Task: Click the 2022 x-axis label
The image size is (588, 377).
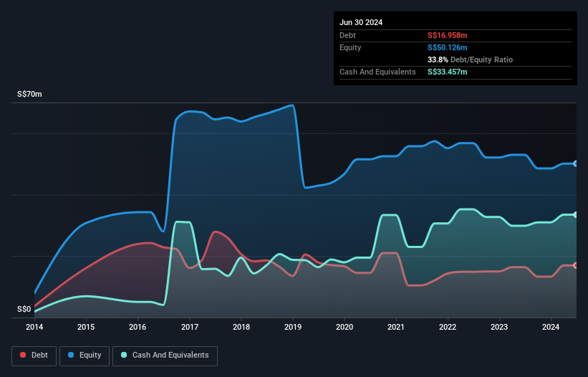Action: click(x=448, y=327)
